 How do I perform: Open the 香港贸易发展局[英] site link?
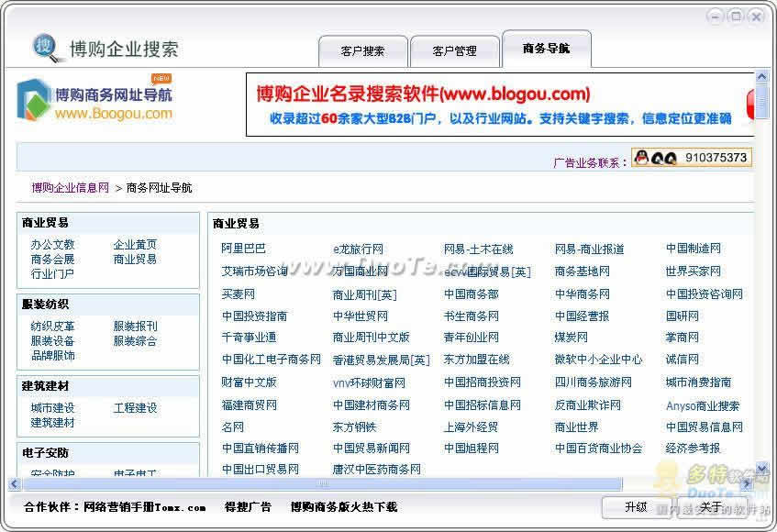[x=382, y=360]
